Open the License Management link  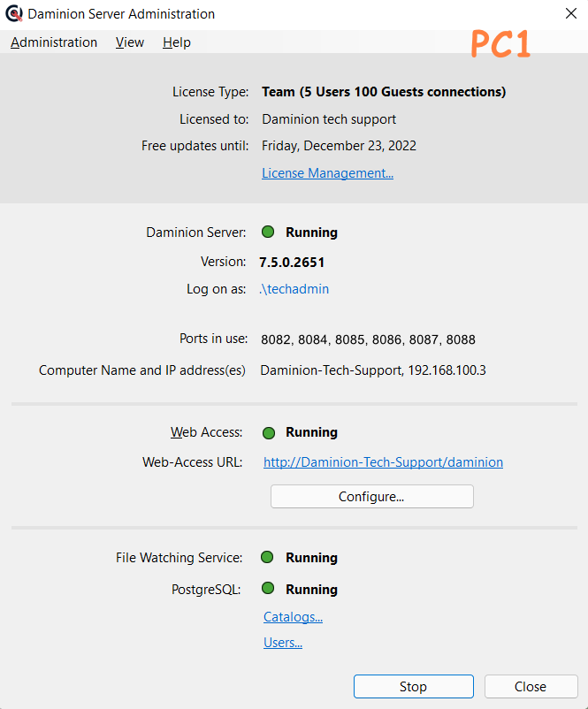[327, 173]
